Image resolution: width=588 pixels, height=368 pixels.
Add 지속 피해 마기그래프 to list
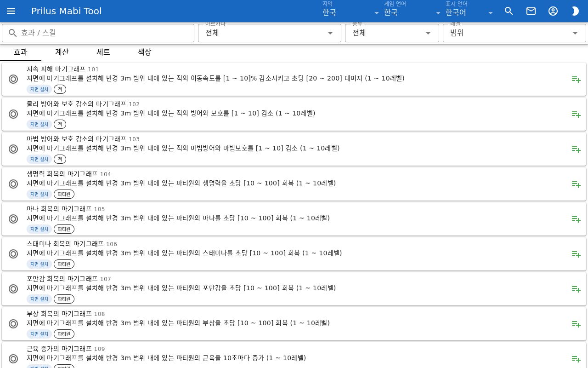click(x=576, y=79)
